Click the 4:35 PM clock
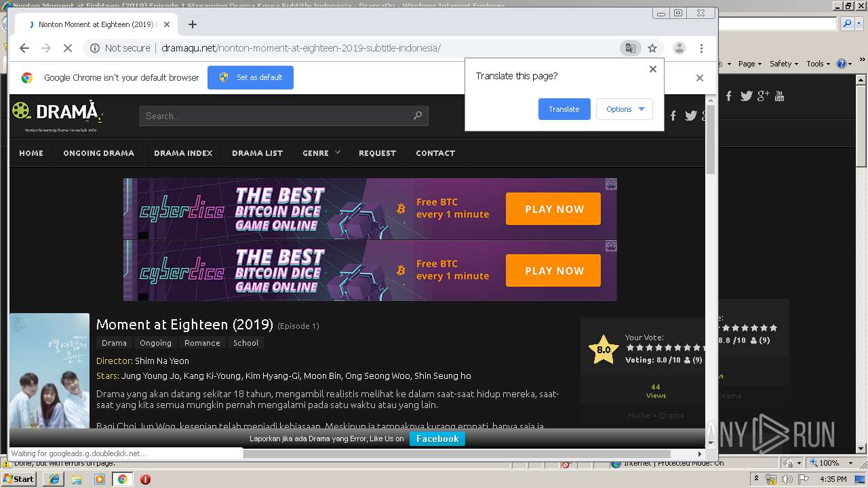 (833, 479)
